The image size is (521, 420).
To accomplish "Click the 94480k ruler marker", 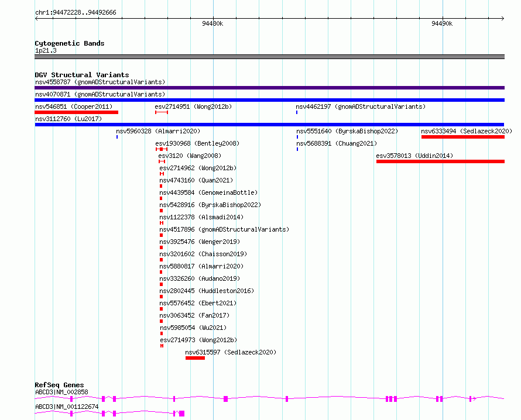I will pyautogui.click(x=212, y=23).
